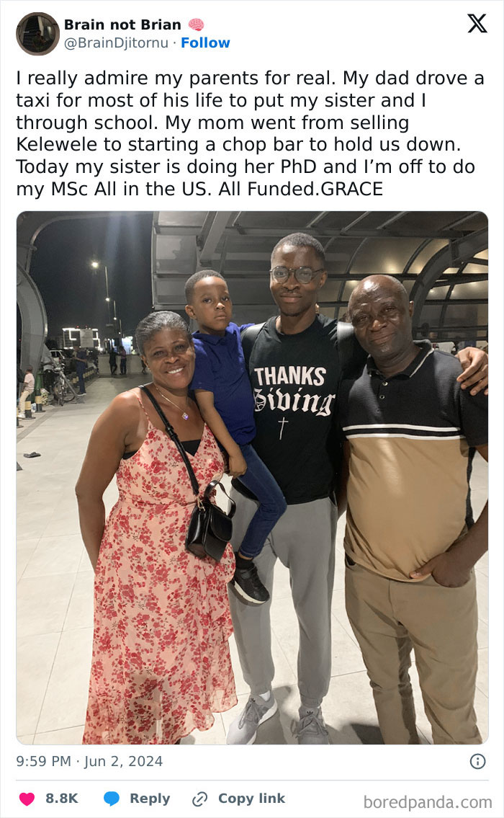504x818 pixels.
Task: Open the X logo link
Action: (x=477, y=24)
